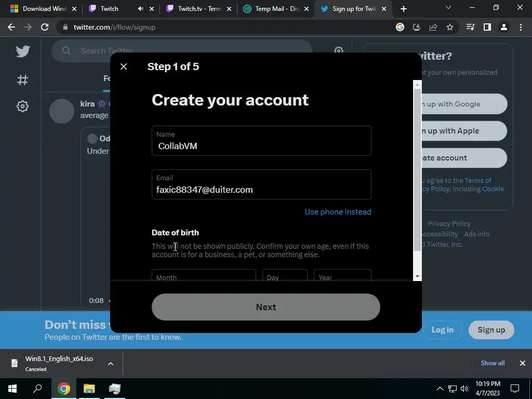Click volume icon in system tray

464,389
